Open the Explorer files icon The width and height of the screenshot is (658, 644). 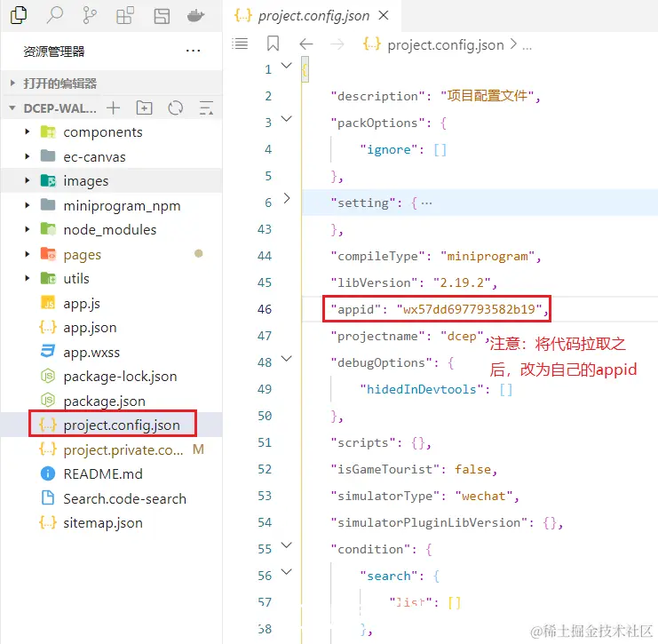tap(19, 15)
